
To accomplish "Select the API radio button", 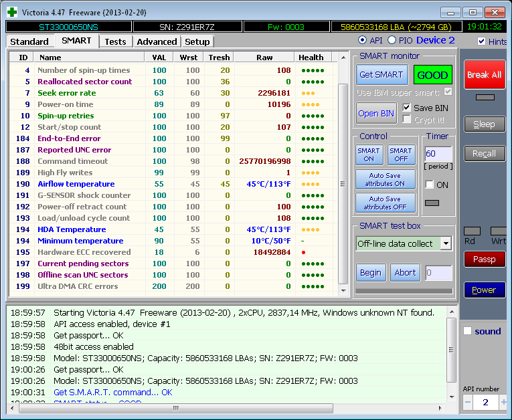I will coord(363,41).
